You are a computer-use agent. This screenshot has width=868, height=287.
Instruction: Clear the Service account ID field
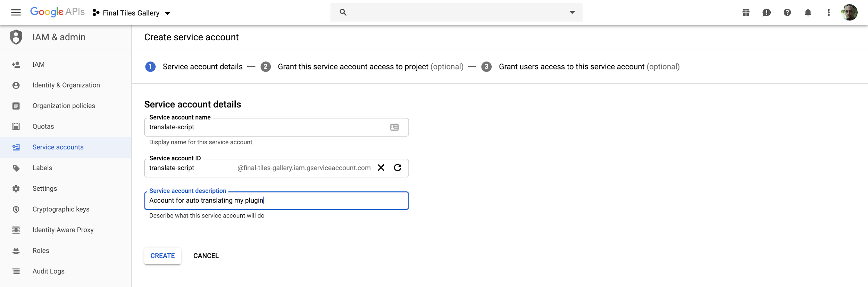(381, 168)
